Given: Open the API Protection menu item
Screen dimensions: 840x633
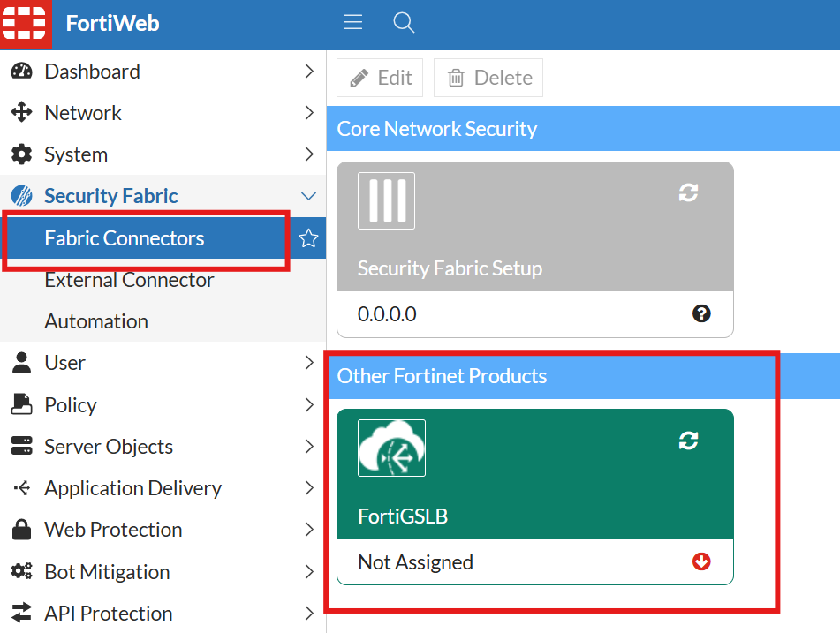Looking at the screenshot, I should click(163, 614).
